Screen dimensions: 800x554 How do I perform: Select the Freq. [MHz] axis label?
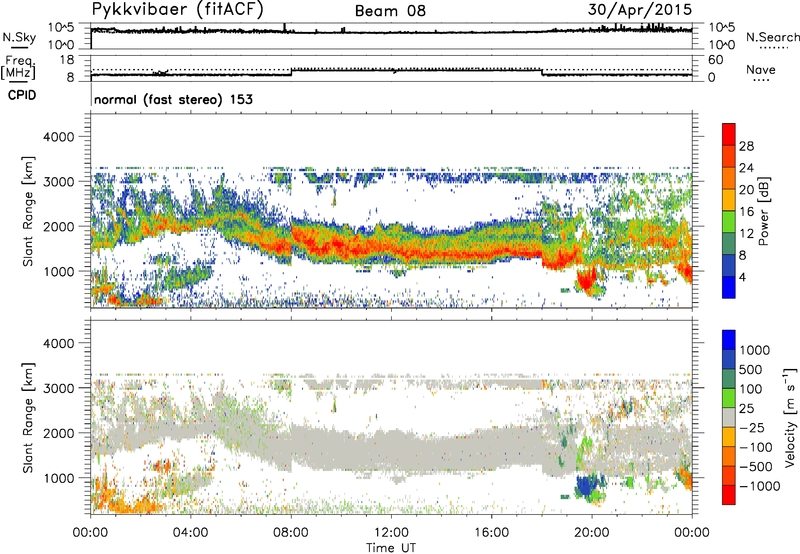tap(18, 67)
